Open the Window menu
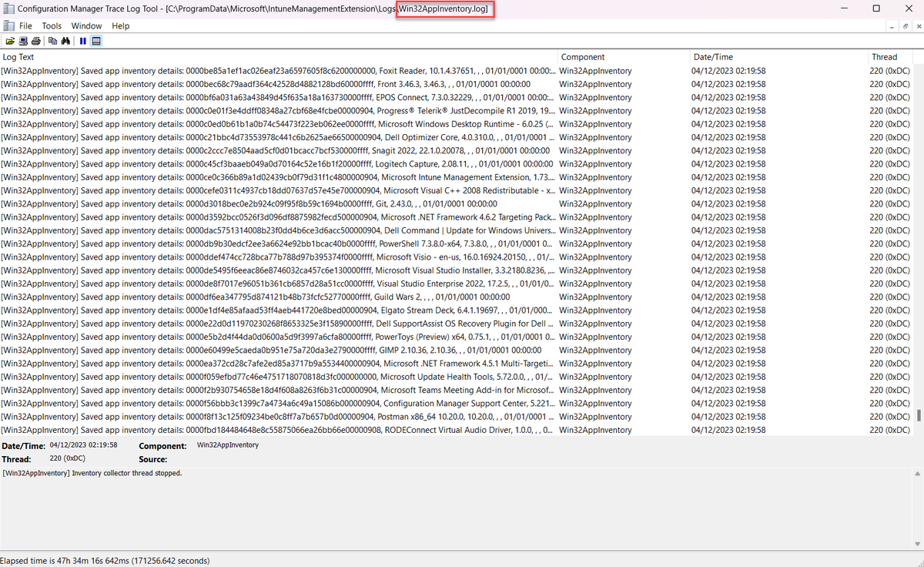The image size is (924, 567). pos(86,25)
